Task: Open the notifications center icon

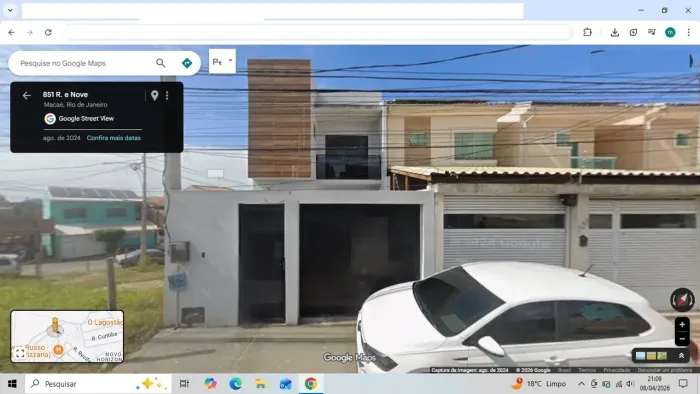Action: (683, 384)
